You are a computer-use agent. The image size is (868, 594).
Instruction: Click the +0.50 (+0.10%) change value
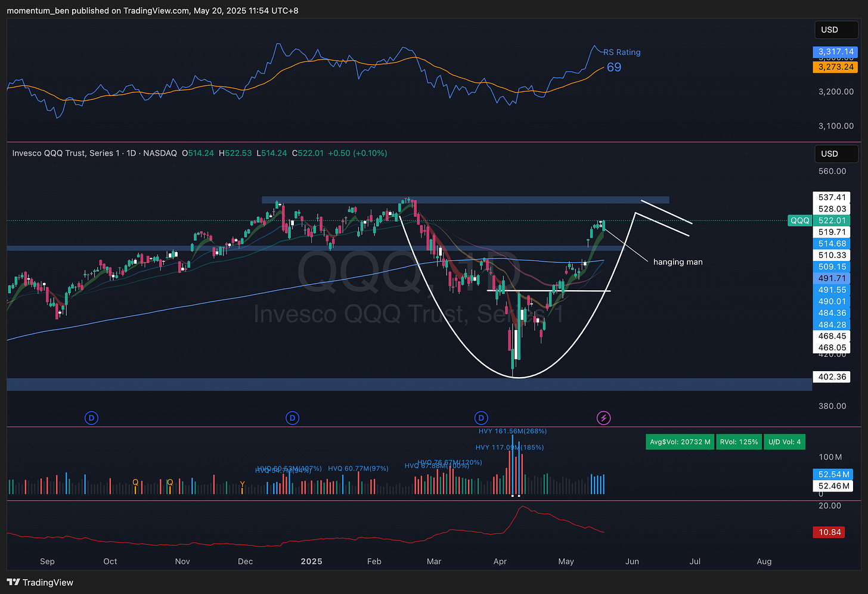coord(358,153)
